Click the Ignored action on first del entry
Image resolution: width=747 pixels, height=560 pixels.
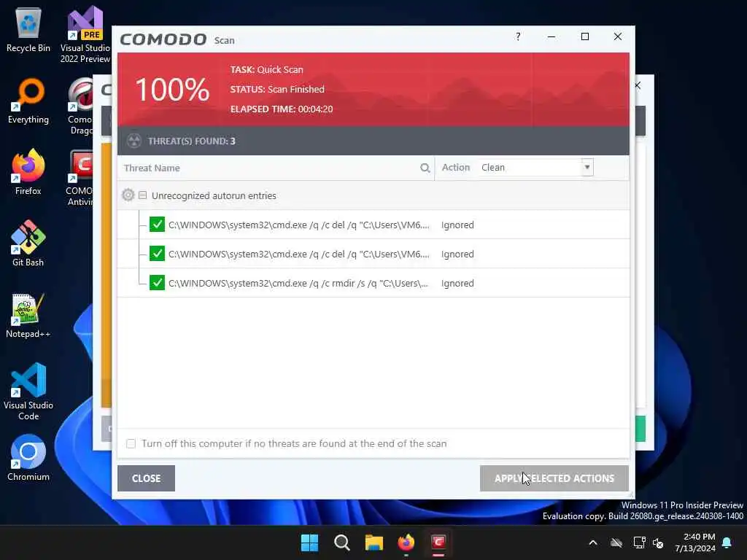[x=457, y=225]
